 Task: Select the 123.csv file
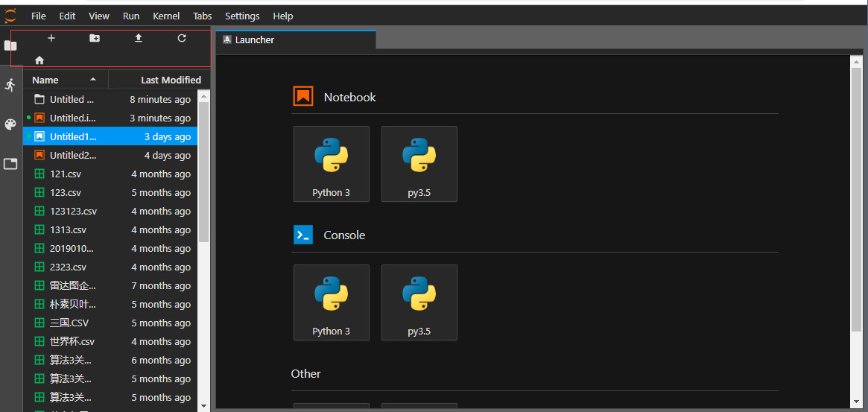pos(110,193)
